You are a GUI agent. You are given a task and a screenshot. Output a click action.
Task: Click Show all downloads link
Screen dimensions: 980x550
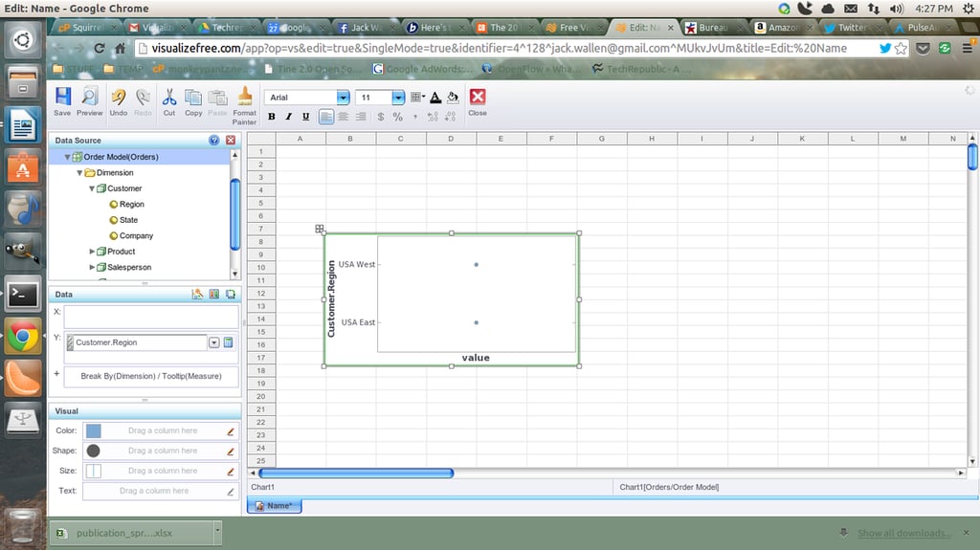[x=903, y=533]
